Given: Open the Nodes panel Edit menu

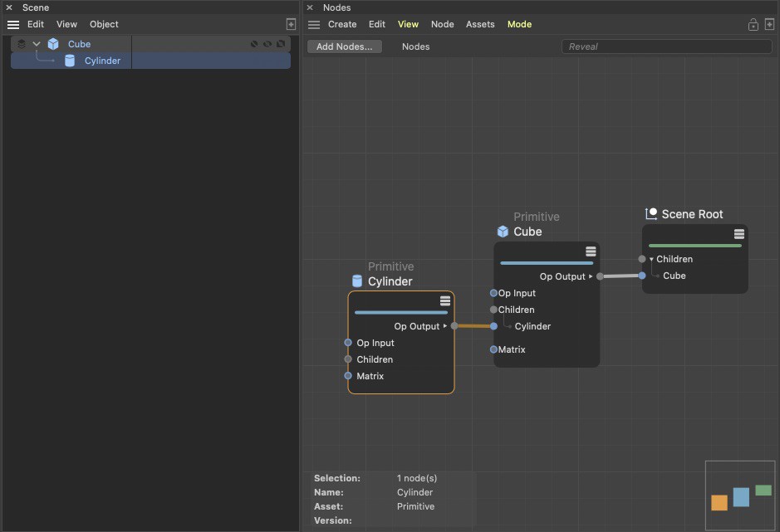Looking at the screenshot, I should (x=376, y=24).
